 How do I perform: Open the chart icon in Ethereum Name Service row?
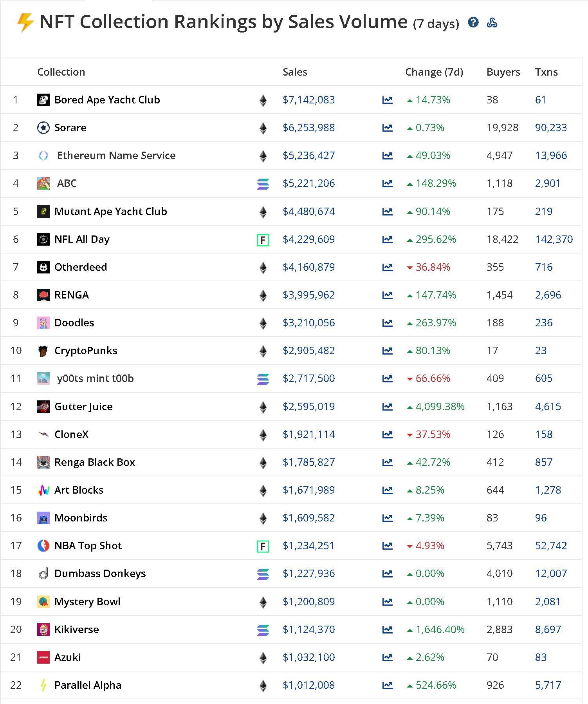pyautogui.click(x=387, y=156)
